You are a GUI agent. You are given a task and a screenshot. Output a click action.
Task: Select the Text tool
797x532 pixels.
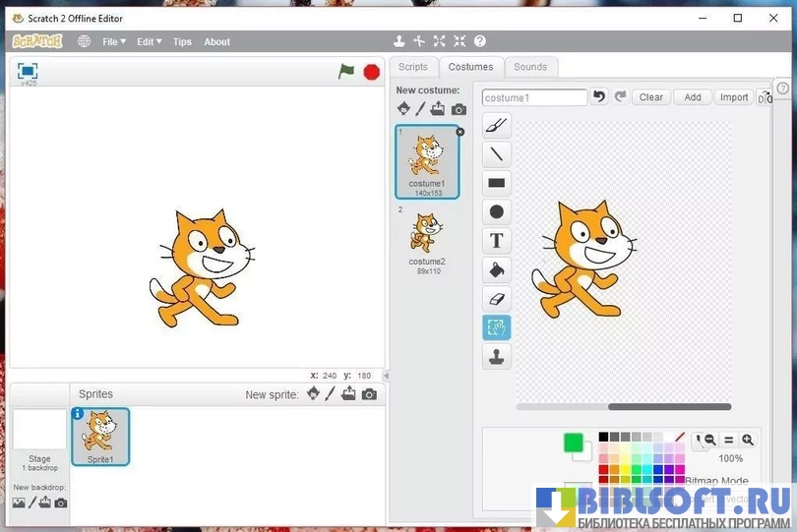497,240
